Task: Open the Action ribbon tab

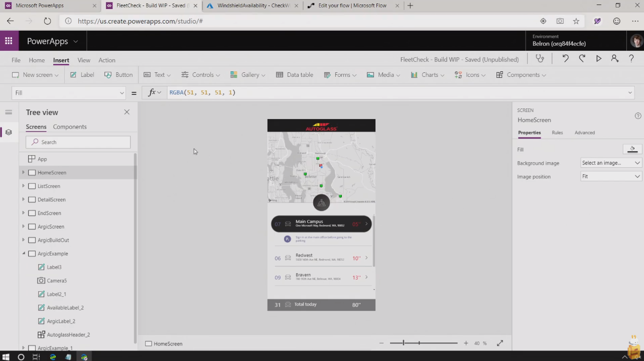Action: click(x=106, y=60)
